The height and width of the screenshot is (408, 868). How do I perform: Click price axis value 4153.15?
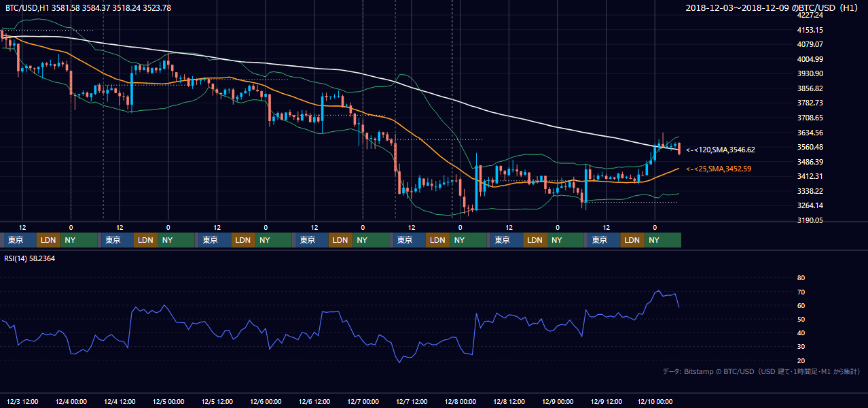pyautogui.click(x=810, y=30)
